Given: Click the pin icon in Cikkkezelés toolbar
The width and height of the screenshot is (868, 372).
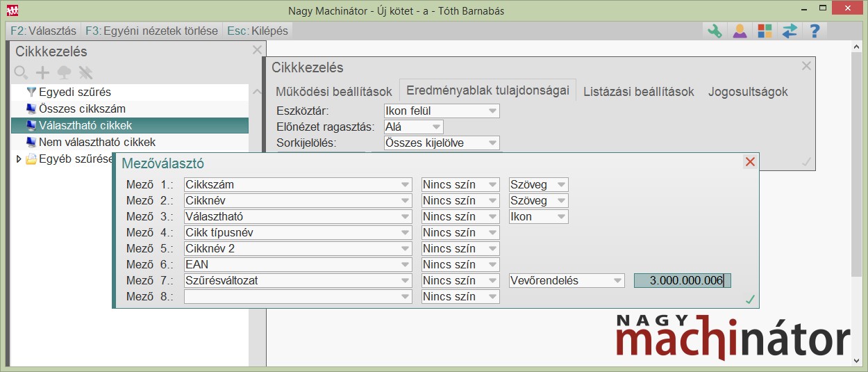Looking at the screenshot, I should 85,72.
